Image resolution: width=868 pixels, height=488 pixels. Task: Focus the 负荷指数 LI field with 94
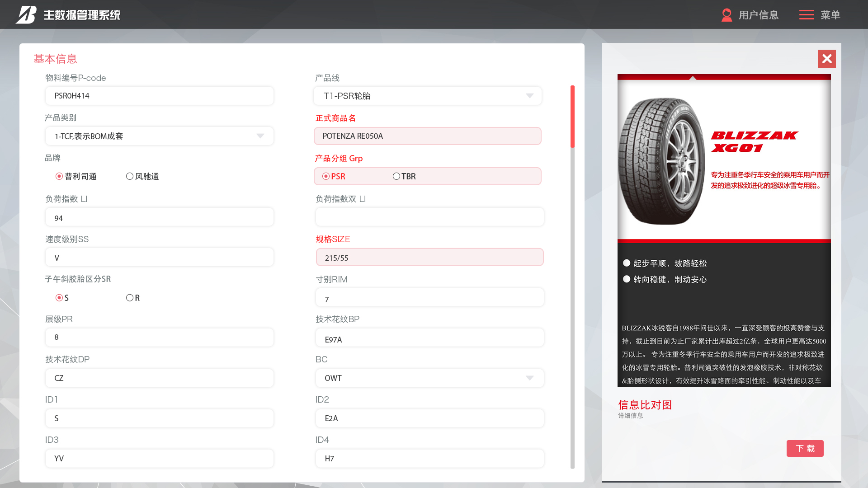coord(160,217)
